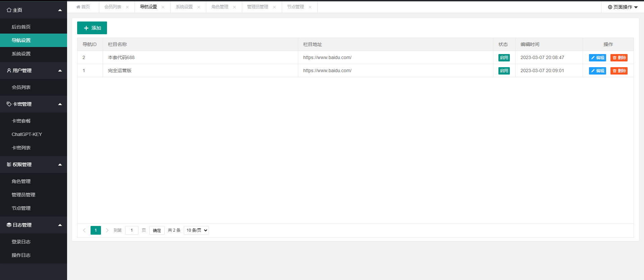Image resolution: width=644 pixels, height=280 pixels.
Task: Delete the 完全运营版 row
Action: (x=619, y=71)
